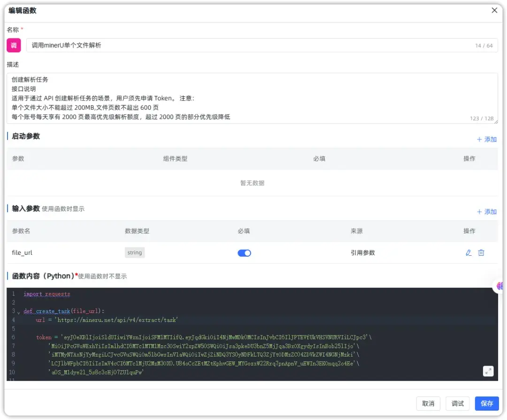Viewport: 507px width, 420px height.
Task: Click the function name input field
Action: [188, 45]
